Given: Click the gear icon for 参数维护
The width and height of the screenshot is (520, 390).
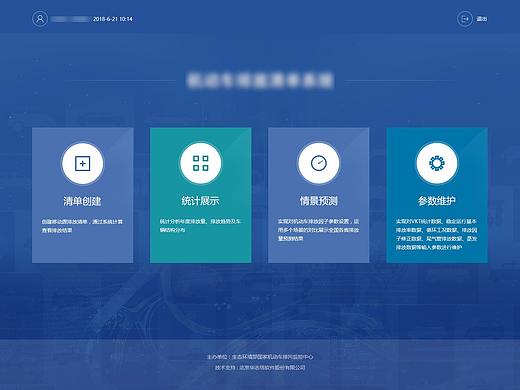Looking at the screenshot, I should pyautogui.click(x=437, y=163).
